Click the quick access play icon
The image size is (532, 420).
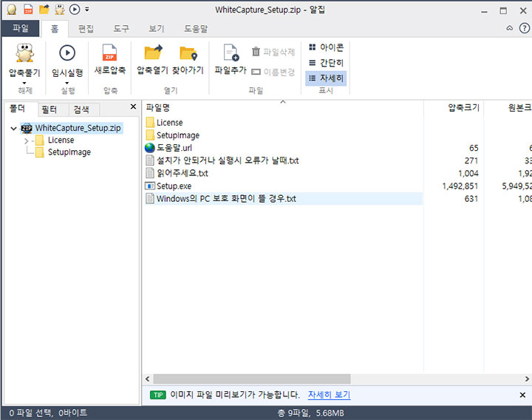[75, 9]
